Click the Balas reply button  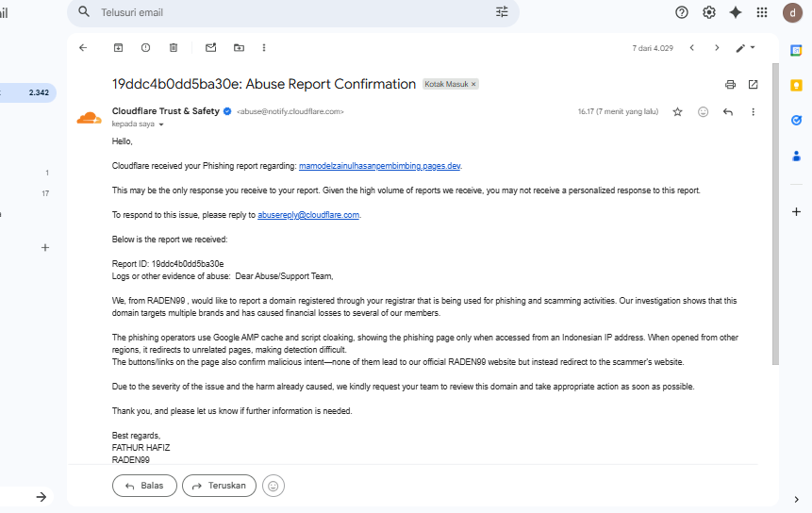point(144,486)
